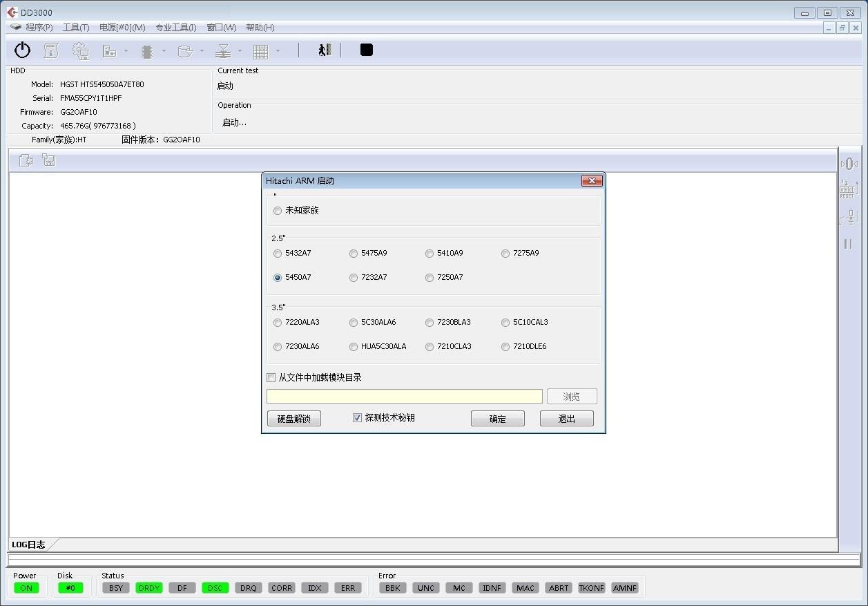Click the DRDY status indicator
This screenshot has height=606, width=868.
(149, 588)
